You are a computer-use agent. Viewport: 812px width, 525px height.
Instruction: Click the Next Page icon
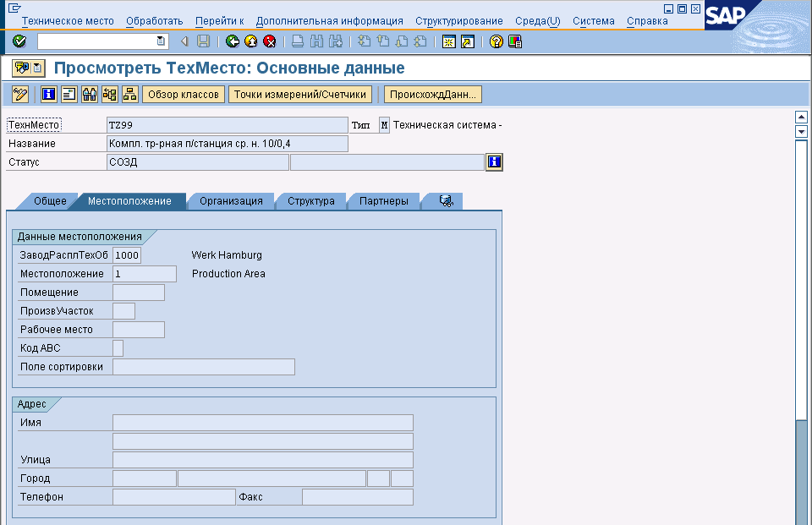[x=402, y=41]
